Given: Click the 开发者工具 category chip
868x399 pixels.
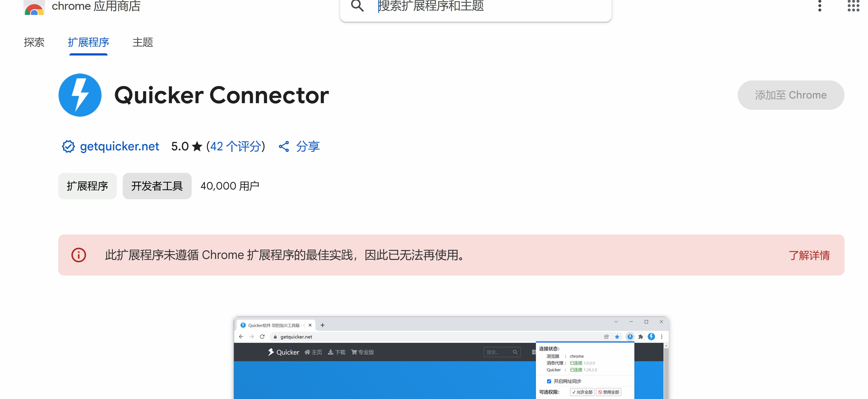Looking at the screenshot, I should [157, 186].
